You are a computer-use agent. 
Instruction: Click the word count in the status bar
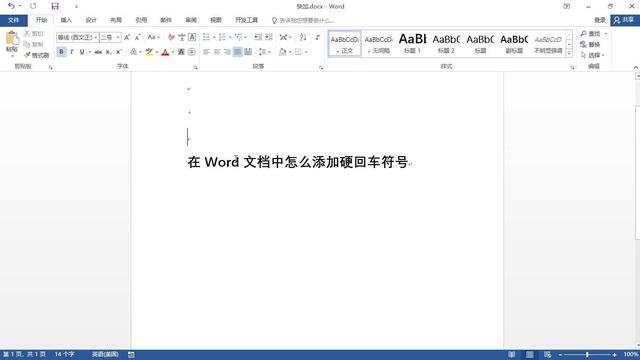pos(64,354)
